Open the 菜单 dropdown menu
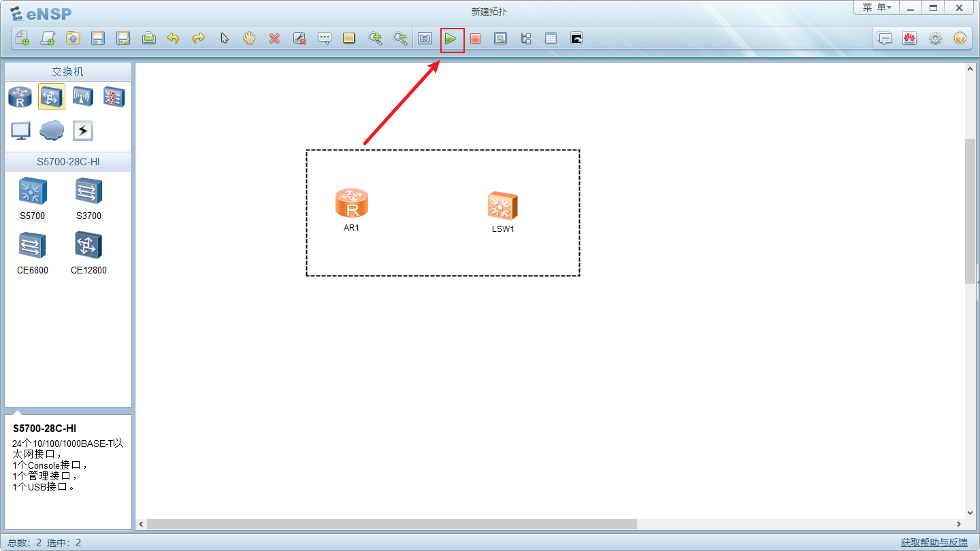 [877, 7]
